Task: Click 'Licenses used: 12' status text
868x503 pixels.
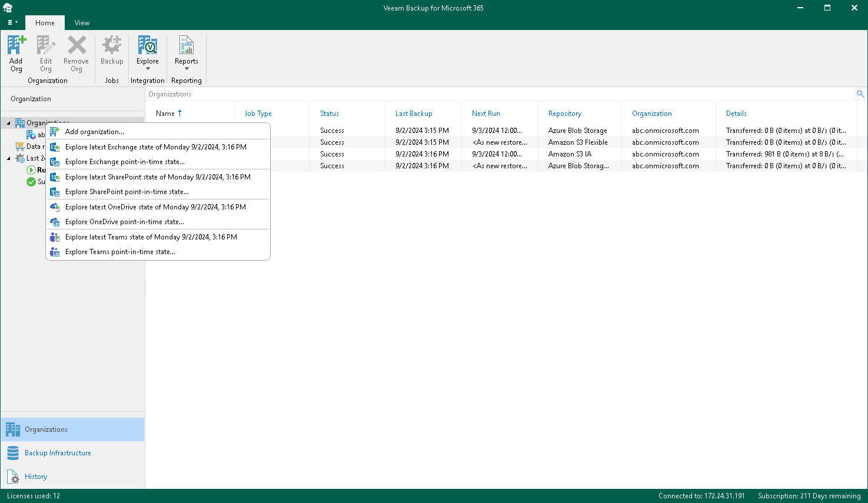Action: click(34, 496)
